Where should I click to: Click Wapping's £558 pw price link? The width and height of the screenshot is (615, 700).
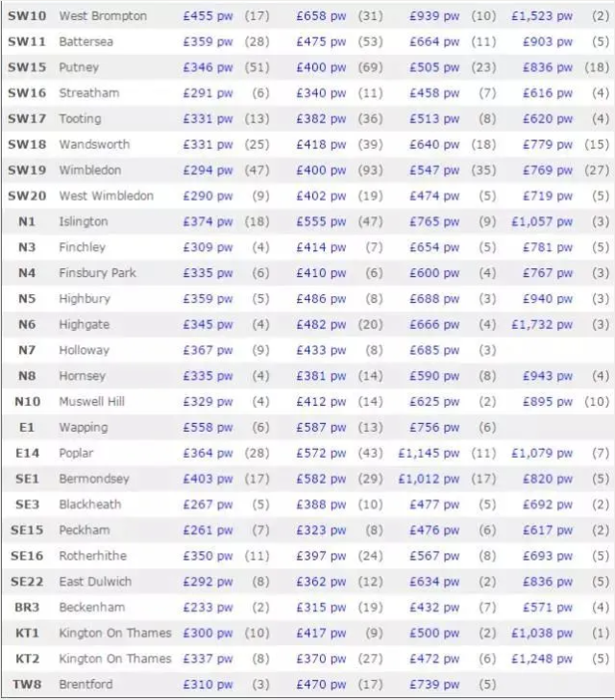(x=208, y=427)
